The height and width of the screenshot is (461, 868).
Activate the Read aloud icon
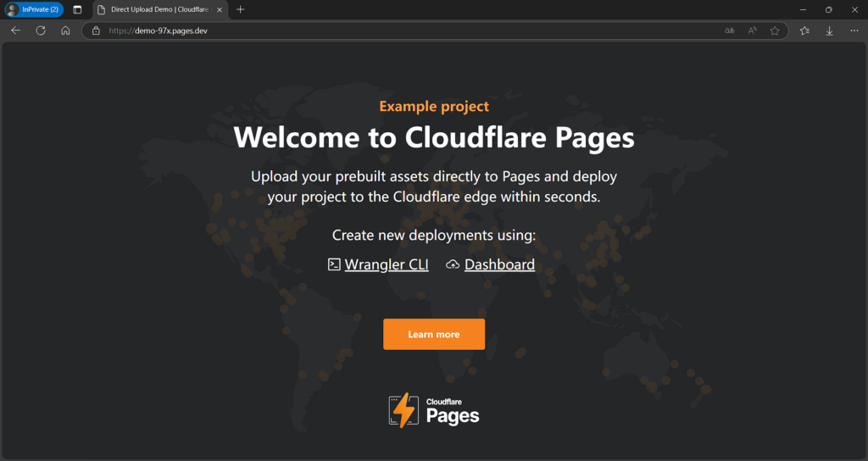(753, 31)
